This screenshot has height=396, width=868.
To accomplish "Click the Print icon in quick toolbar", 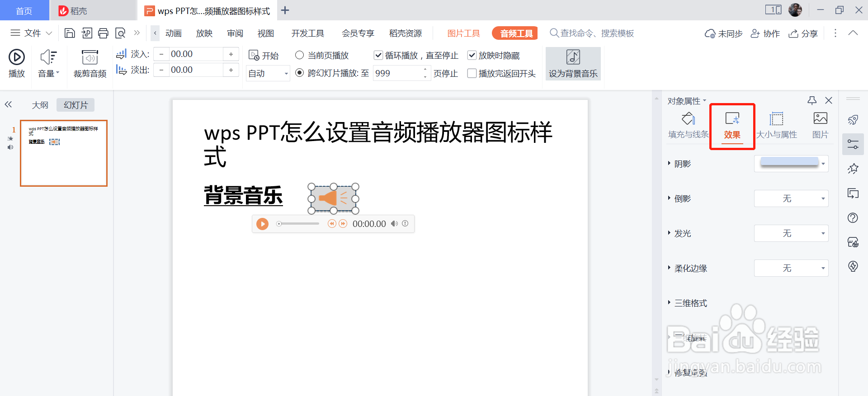I will coord(103,33).
